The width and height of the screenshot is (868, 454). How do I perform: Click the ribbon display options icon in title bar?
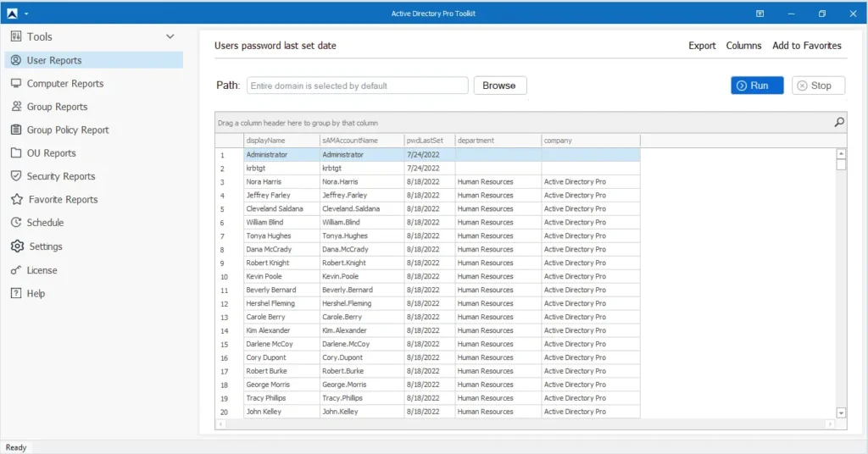point(760,14)
